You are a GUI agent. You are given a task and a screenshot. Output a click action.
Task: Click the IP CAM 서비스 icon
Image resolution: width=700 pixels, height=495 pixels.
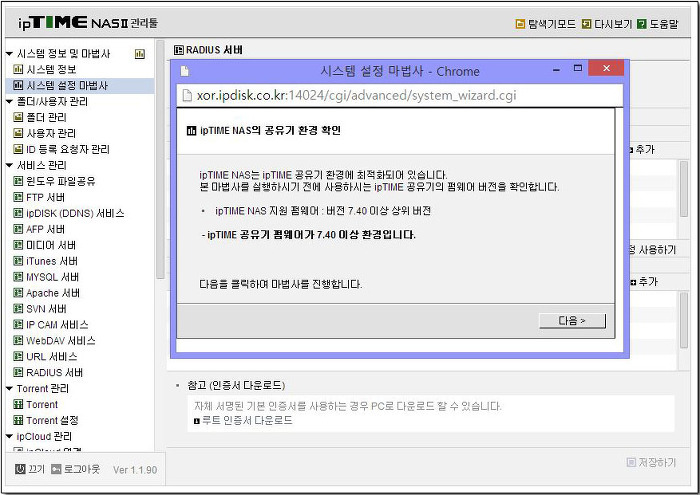pos(18,325)
